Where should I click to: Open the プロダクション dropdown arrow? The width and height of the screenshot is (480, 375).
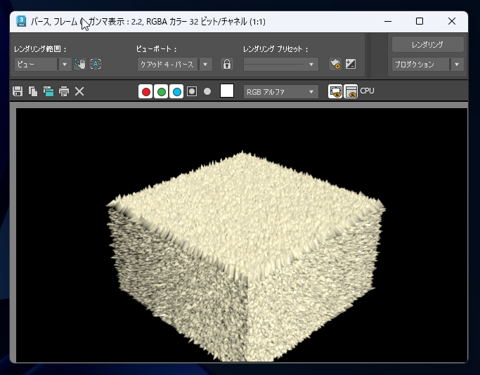coord(457,64)
